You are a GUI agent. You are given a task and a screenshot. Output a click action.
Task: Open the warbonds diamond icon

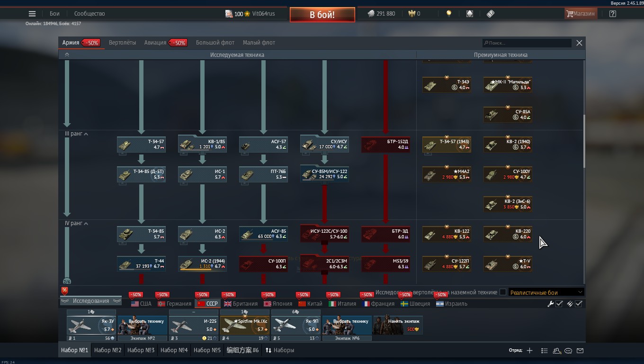(470, 14)
